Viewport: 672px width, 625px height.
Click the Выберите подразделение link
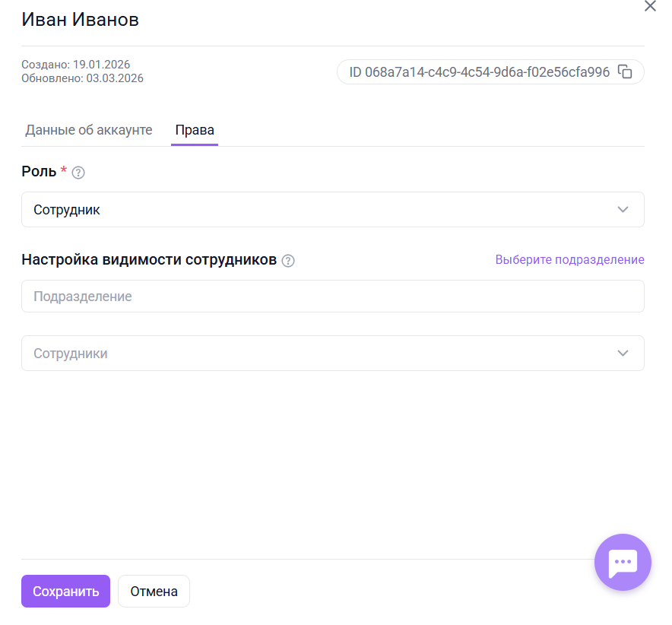tap(569, 260)
